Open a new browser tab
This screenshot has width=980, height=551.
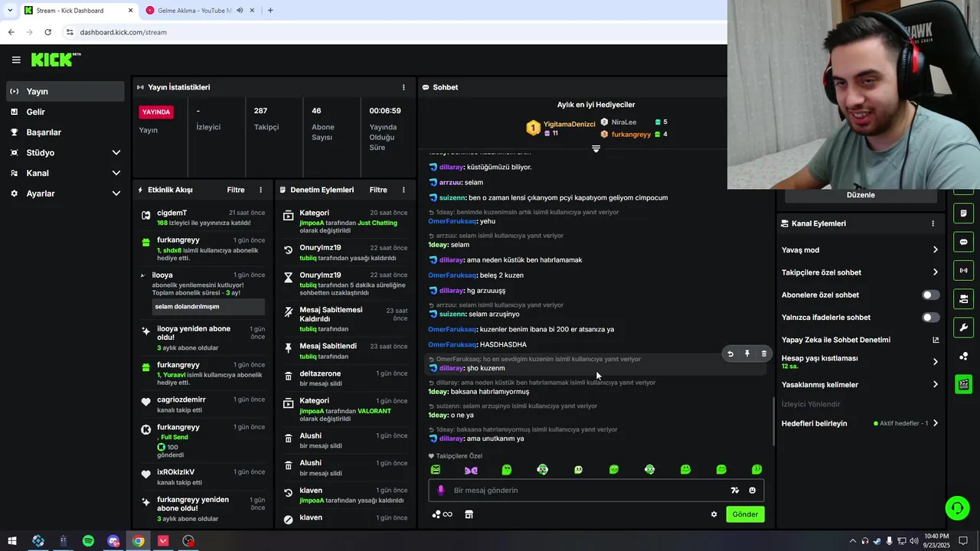(x=270, y=11)
